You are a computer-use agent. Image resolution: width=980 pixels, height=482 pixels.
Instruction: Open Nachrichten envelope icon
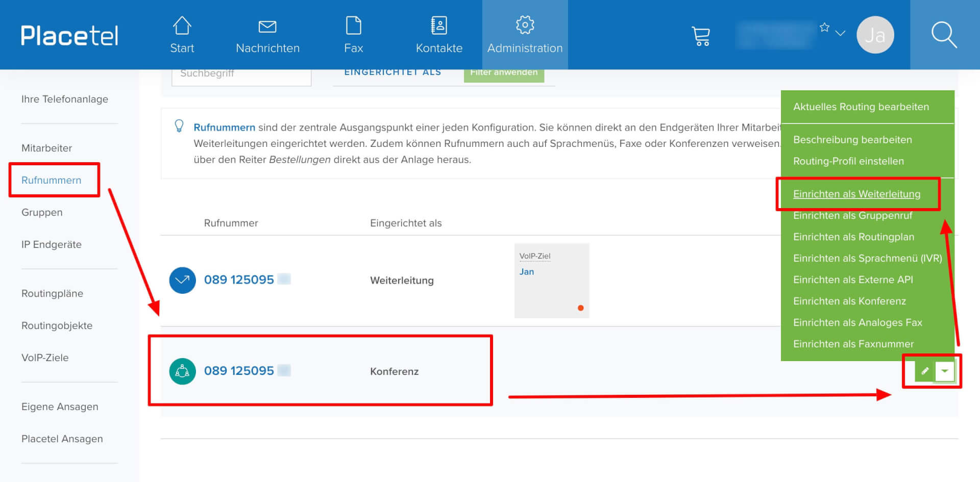click(x=267, y=27)
